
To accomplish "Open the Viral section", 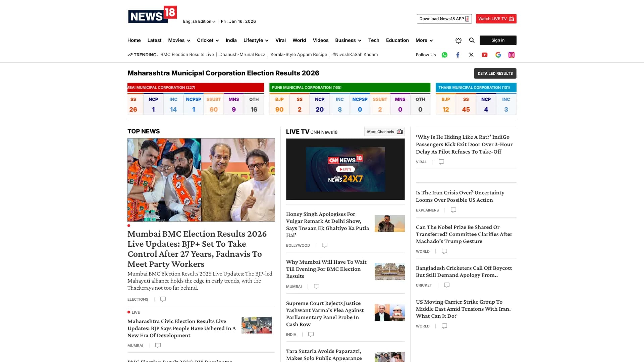I will [x=280, y=40].
